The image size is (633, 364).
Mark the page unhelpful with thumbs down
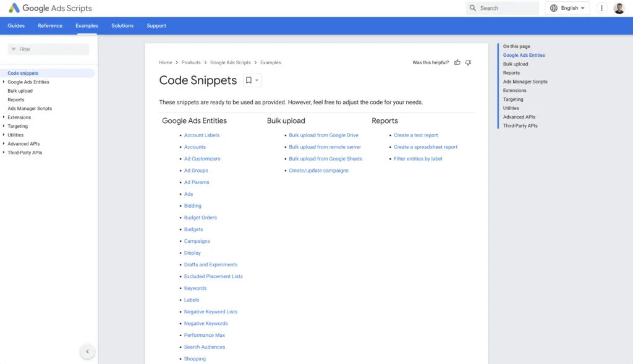[468, 62]
